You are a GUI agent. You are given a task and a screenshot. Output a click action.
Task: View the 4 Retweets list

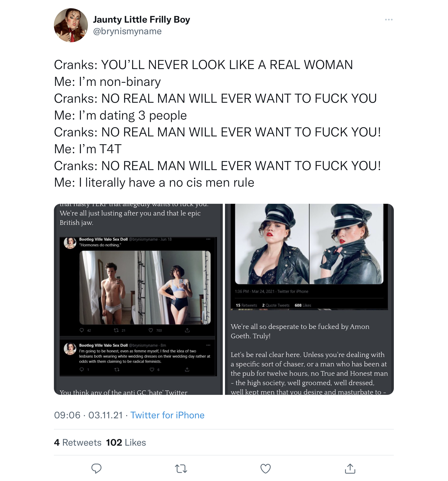pyautogui.click(x=78, y=442)
